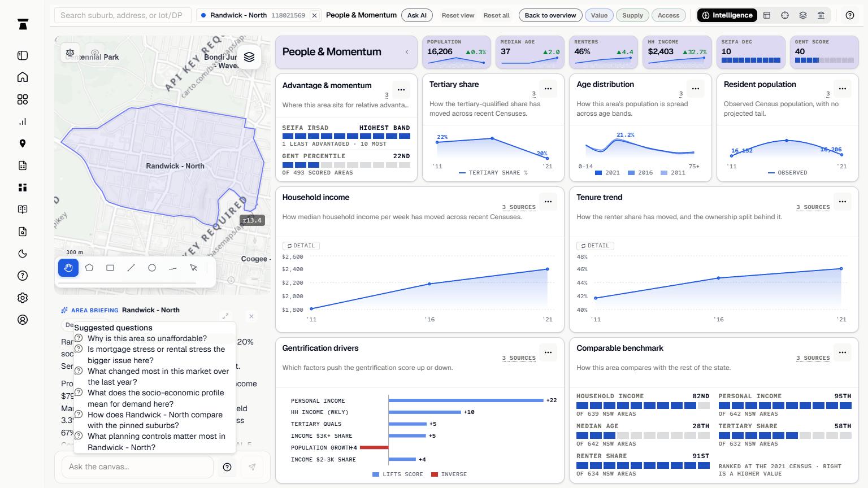This screenshot has height=488, width=868.
Task: Collapse the People & Momentum header chevron
Action: (407, 52)
